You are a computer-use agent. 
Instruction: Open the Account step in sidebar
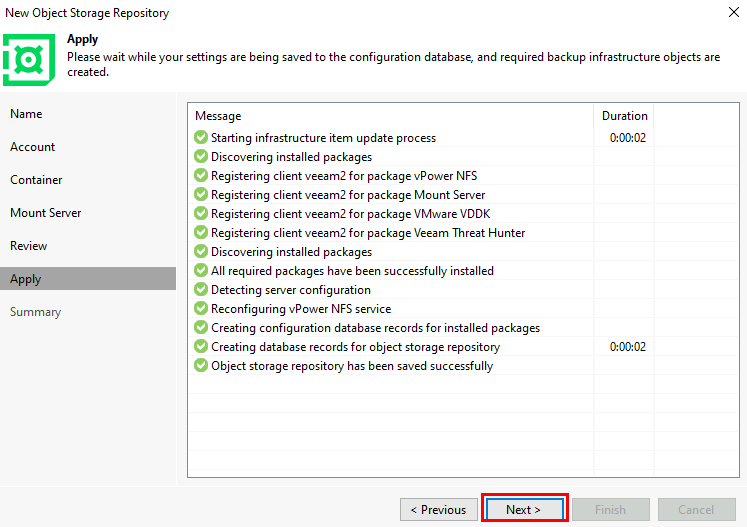click(32, 147)
